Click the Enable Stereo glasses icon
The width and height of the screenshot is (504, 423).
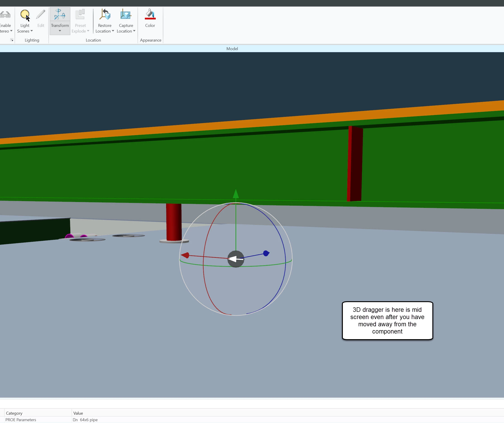(5, 15)
